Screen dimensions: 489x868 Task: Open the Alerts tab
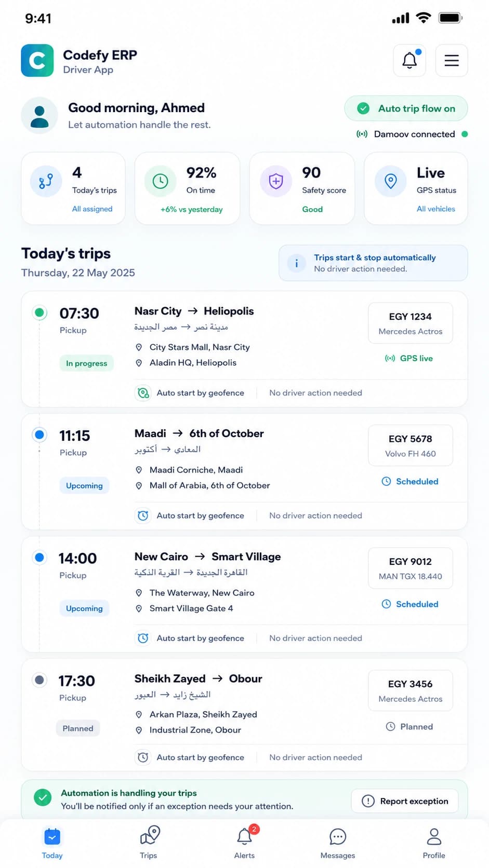pyautogui.click(x=245, y=842)
